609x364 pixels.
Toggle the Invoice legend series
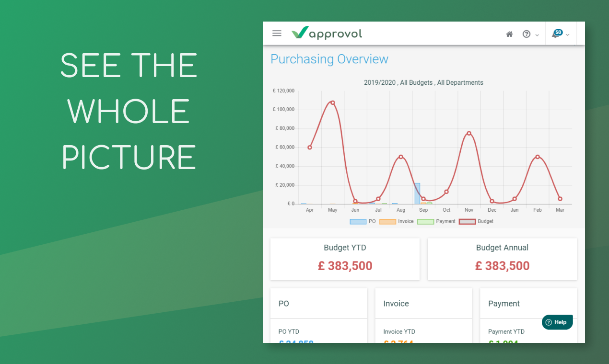coord(396,222)
